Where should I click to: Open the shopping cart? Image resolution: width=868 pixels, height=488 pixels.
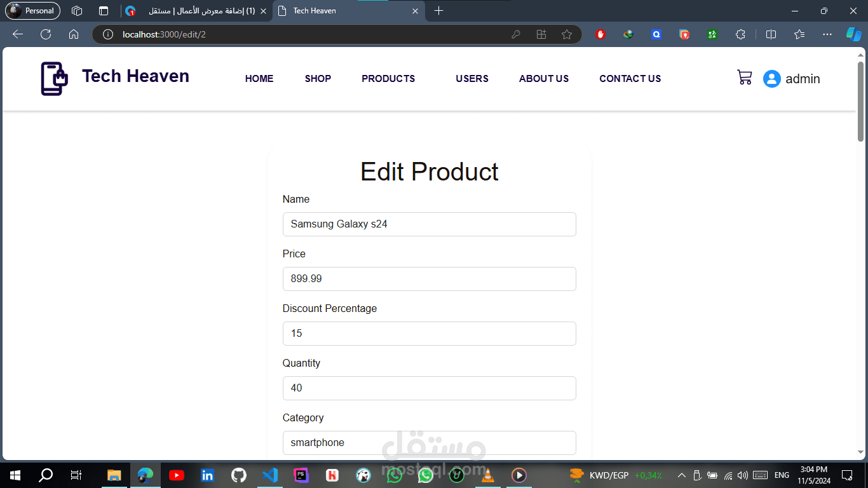click(744, 78)
